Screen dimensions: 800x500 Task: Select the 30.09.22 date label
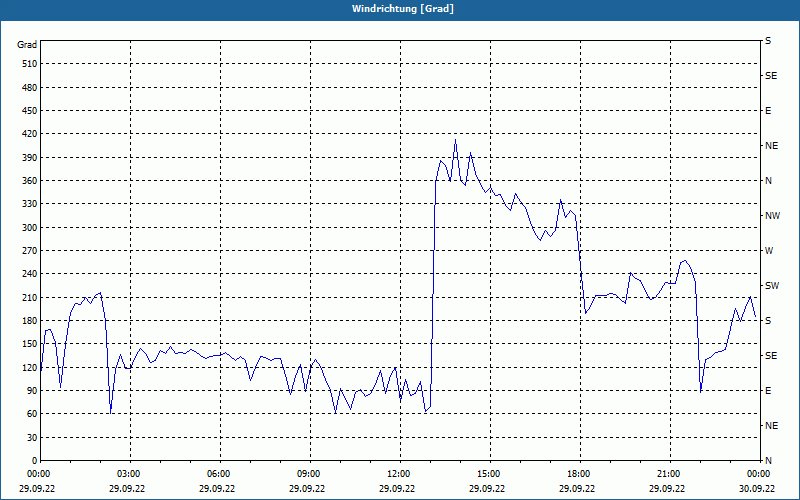pyautogui.click(x=757, y=488)
